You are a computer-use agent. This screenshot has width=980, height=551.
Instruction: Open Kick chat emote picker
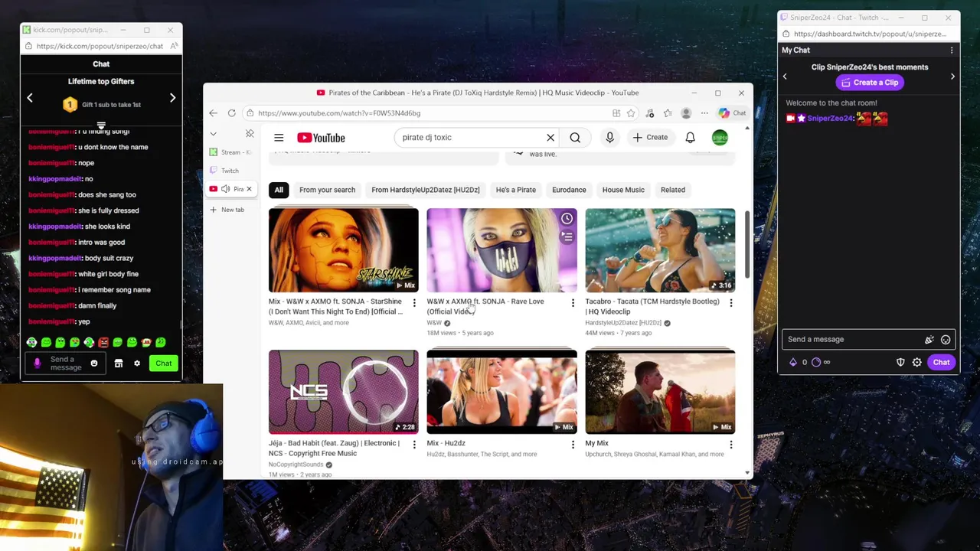point(94,364)
